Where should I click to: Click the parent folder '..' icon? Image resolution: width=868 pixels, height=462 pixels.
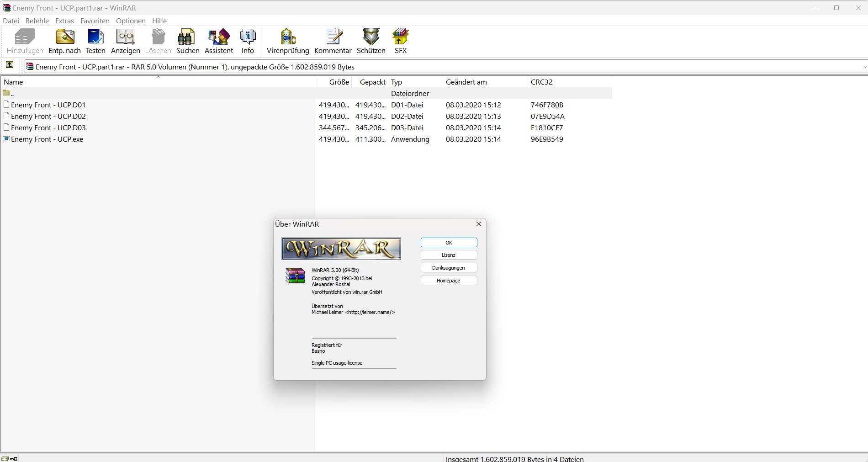point(6,93)
